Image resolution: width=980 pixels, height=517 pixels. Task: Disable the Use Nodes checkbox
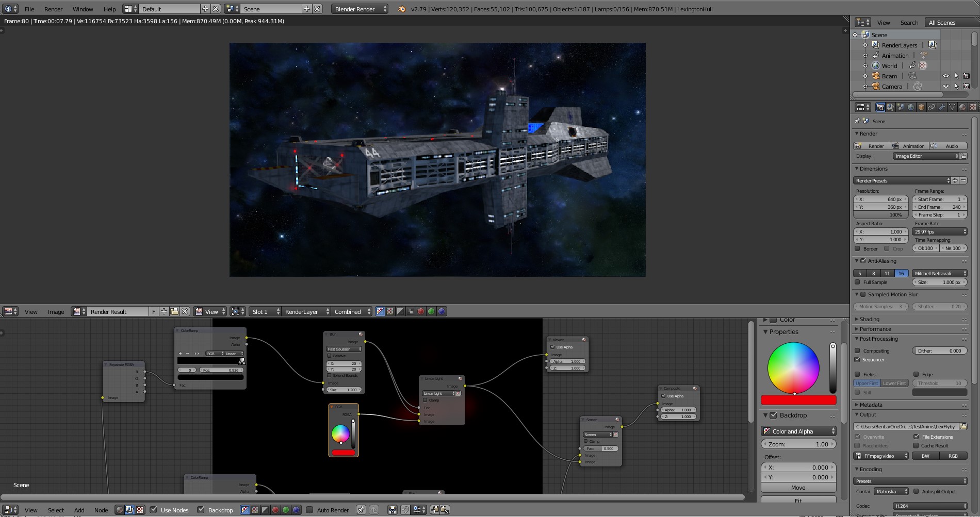tap(154, 510)
